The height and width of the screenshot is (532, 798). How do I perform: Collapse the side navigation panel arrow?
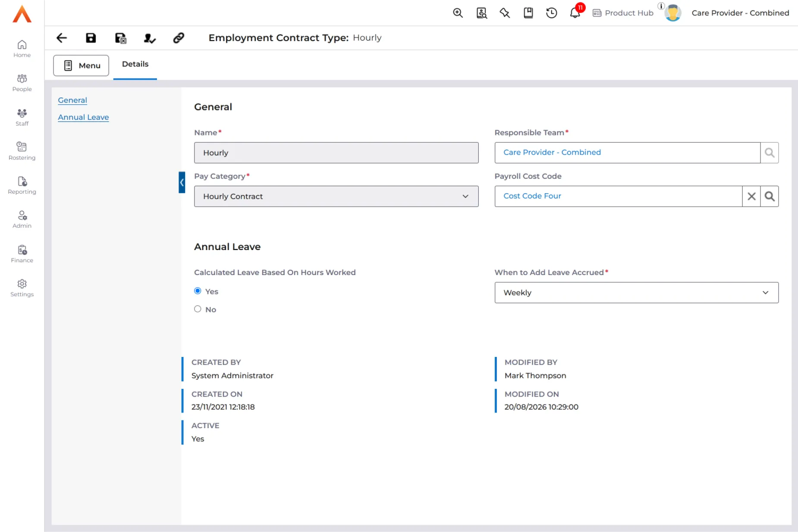click(x=182, y=182)
